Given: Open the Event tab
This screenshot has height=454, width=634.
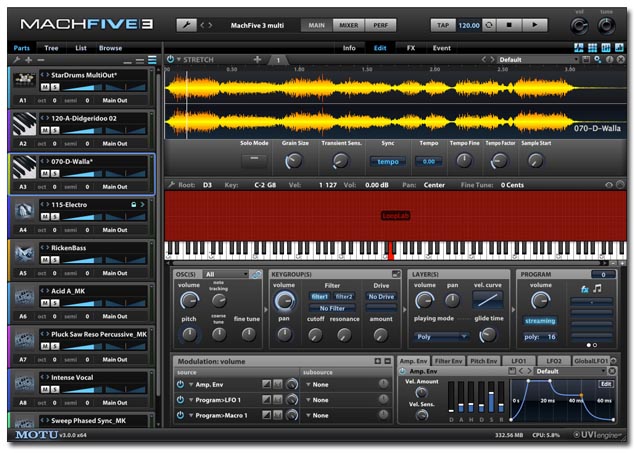Looking at the screenshot, I should (442, 48).
